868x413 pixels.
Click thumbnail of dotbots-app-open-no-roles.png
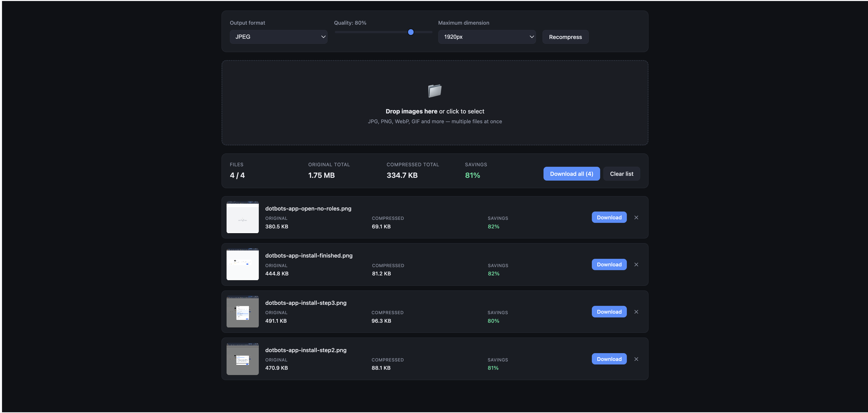click(242, 217)
